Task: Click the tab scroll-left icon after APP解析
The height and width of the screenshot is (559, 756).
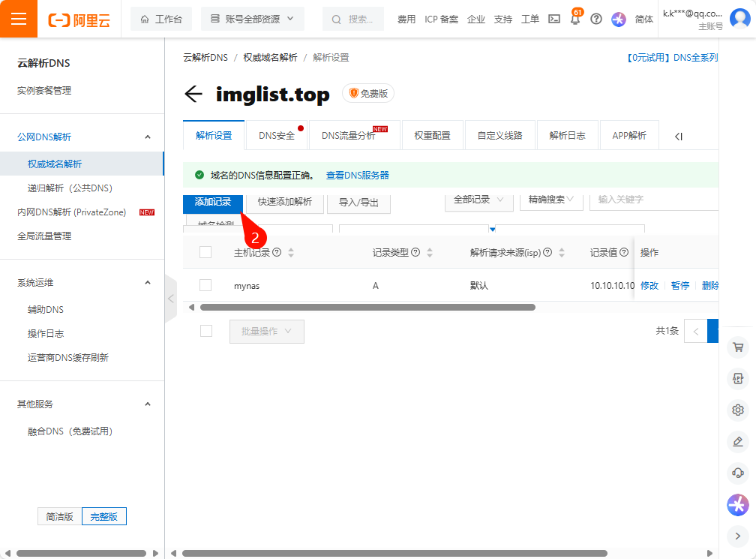Action: pos(679,137)
